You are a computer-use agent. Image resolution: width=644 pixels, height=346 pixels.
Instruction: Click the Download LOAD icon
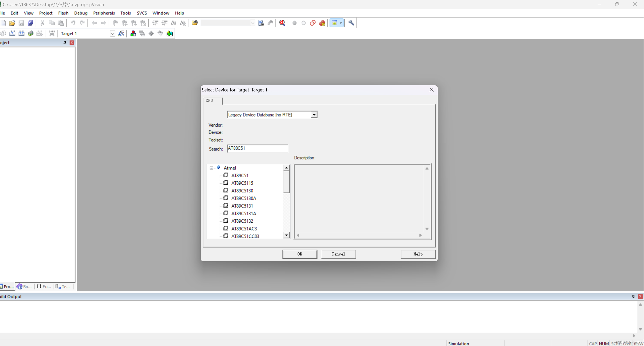52,33
